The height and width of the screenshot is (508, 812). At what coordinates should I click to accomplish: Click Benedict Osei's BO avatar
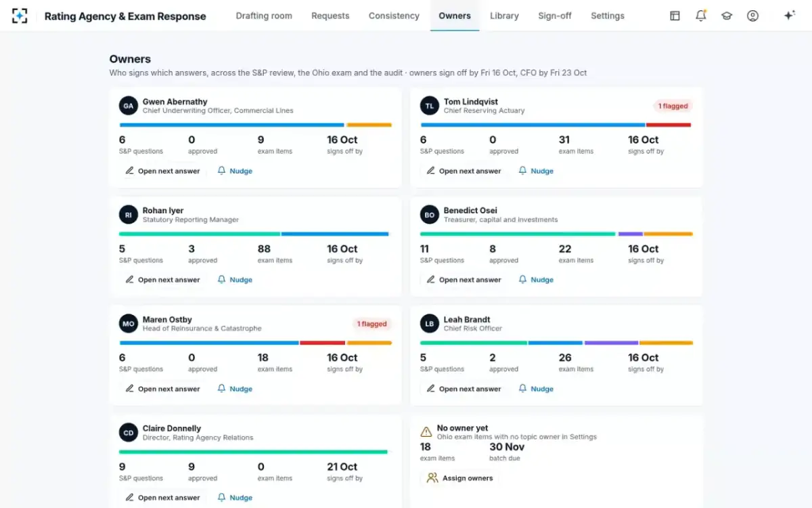(430, 215)
